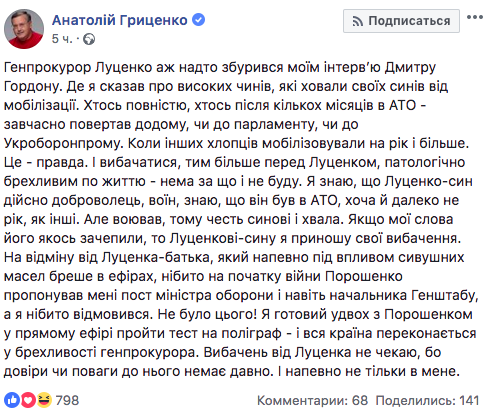The image size is (491, 417).
Task: Click the RSS feed icon inside Подписаться
Action: click(358, 22)
